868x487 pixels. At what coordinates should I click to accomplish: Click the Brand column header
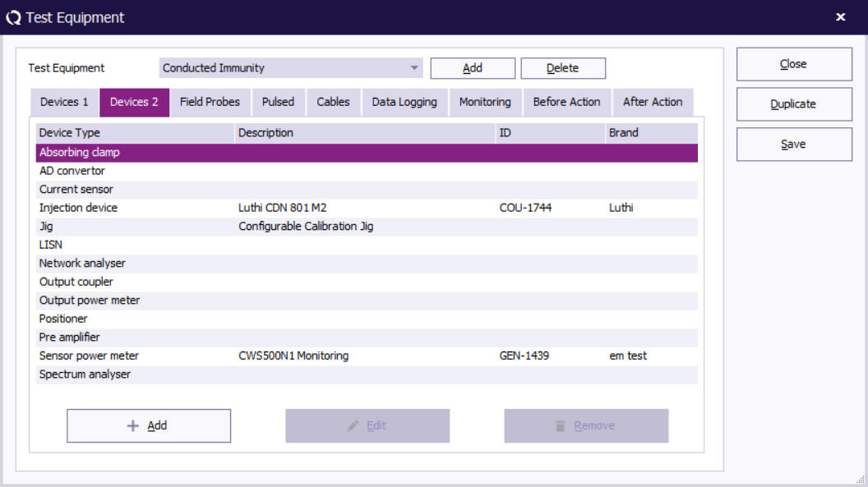(x=652, y=133)
